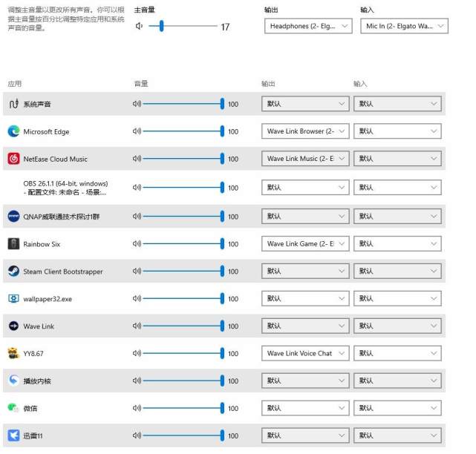Click the Wave Link app icon
476x454 pixels.
[13, 326]
